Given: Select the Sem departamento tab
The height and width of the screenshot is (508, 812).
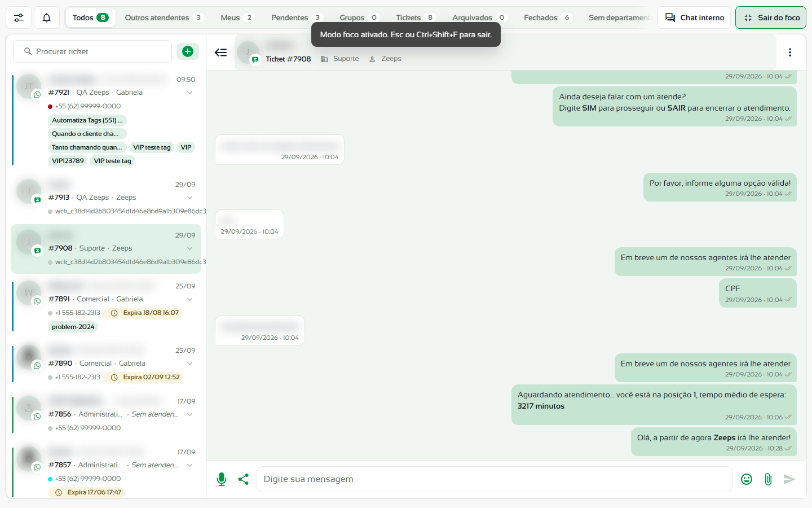Looking at the screenshot, I should [620, 17].
